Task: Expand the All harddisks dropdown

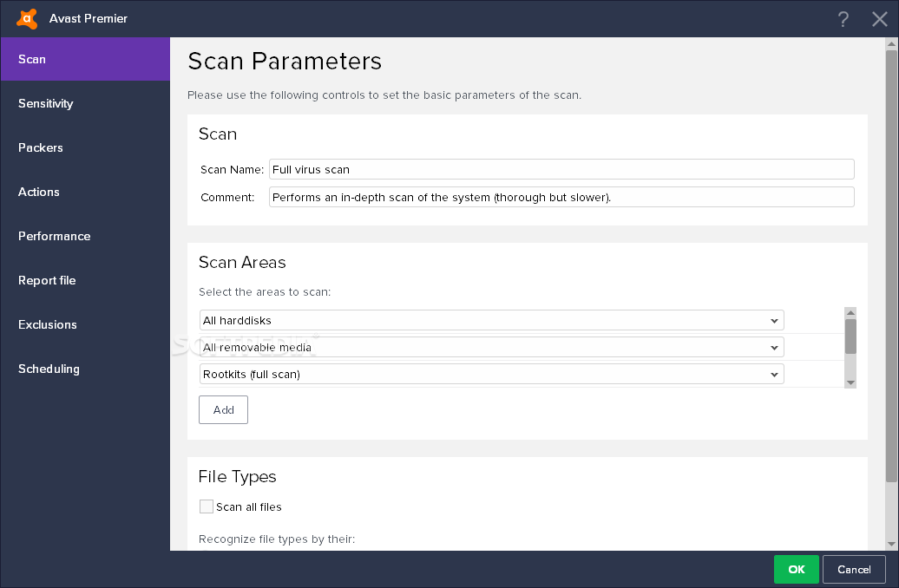Action: pyautogui.click(x=491, y=320)
